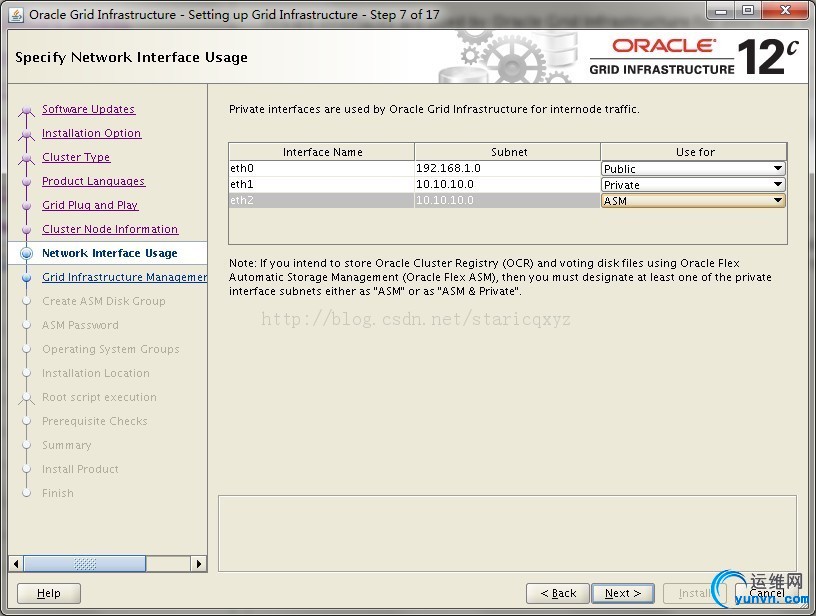Viewport: 816px width, 616px height.
Task: Click the 192.168.1.0 subnet cell
Action: coord(507,168)
